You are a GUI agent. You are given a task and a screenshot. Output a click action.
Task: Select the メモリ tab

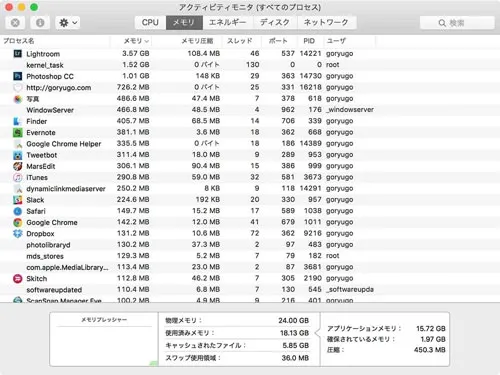coord(184,23)
